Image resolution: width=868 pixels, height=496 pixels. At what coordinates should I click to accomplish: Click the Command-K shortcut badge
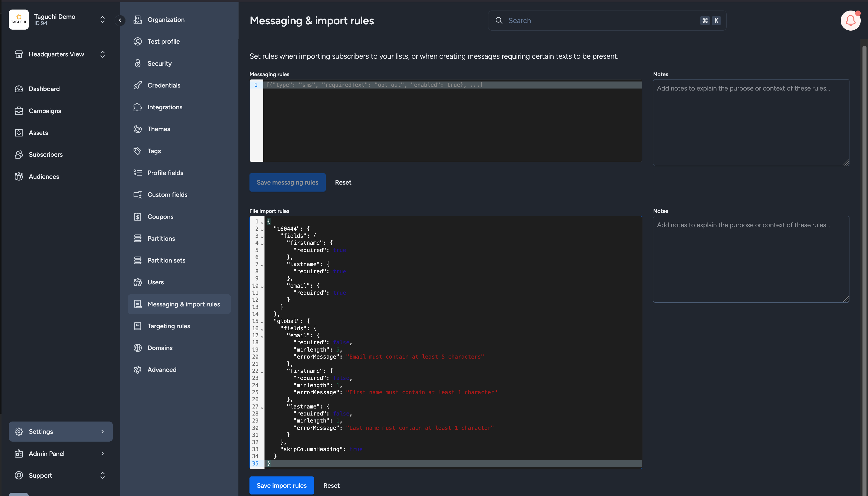coord(710,21)
